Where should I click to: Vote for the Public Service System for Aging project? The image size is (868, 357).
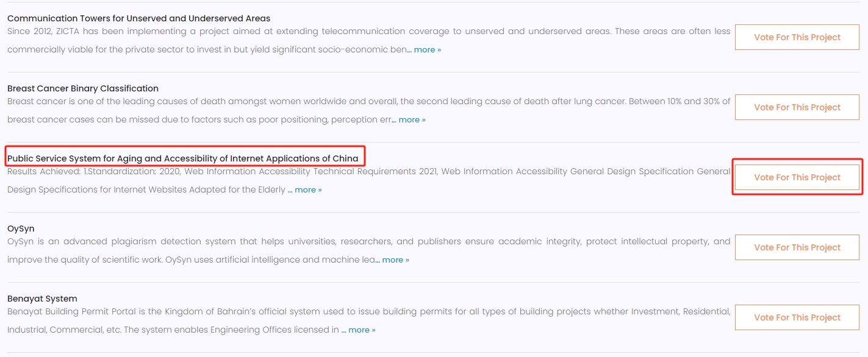coord(797,177)
